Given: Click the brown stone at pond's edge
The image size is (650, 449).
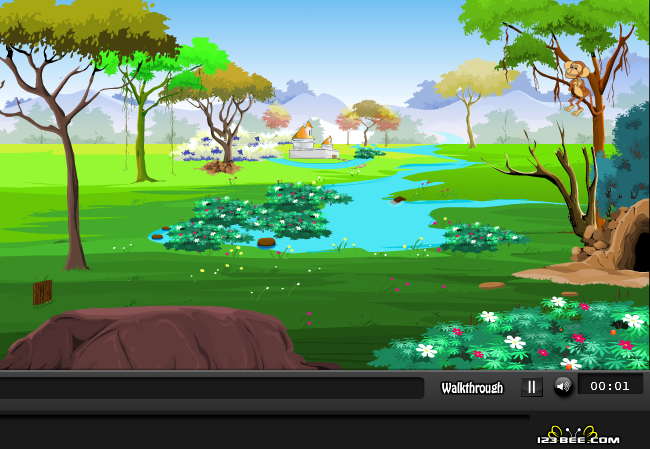Looking at the screenshot, I should tap(266, 242).
